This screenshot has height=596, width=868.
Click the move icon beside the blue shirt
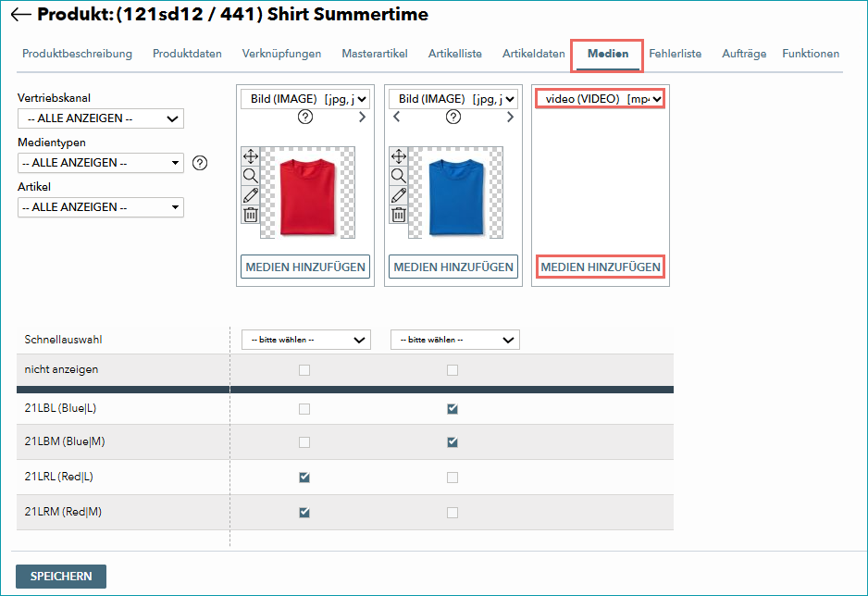click(399, 156)
